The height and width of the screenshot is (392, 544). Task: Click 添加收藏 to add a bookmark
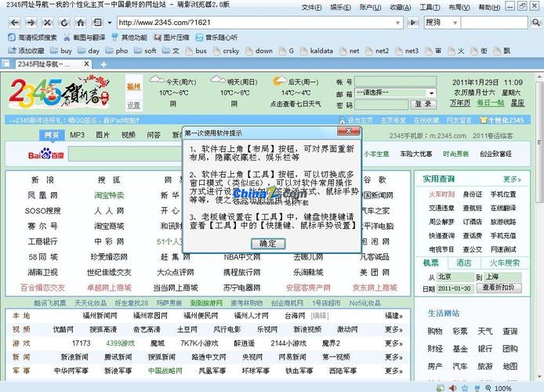click(x=26, y=51)
